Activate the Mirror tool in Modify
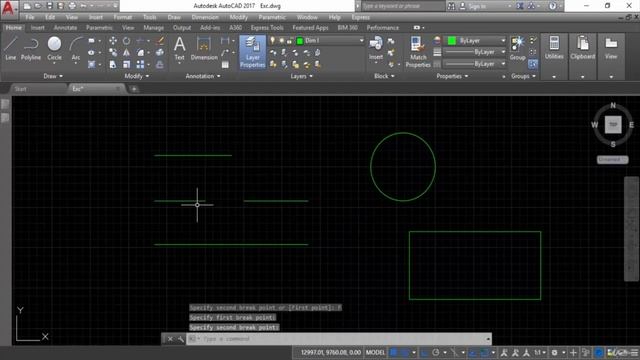The width and height of the screenshot is (640, 360). [127, 52]
